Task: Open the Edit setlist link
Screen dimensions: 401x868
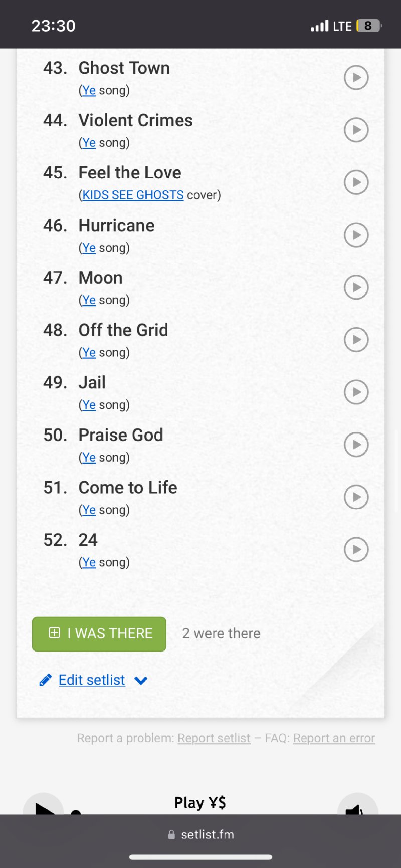Action: 92,680
